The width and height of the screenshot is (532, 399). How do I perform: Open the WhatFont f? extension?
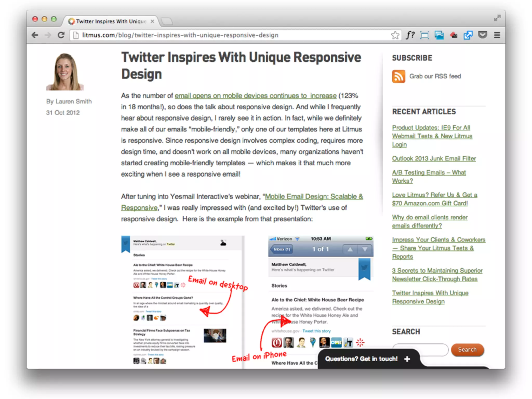410,35
